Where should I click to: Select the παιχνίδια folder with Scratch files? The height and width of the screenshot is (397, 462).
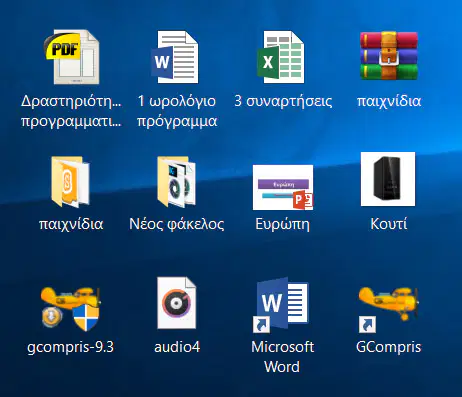point(70,182)
